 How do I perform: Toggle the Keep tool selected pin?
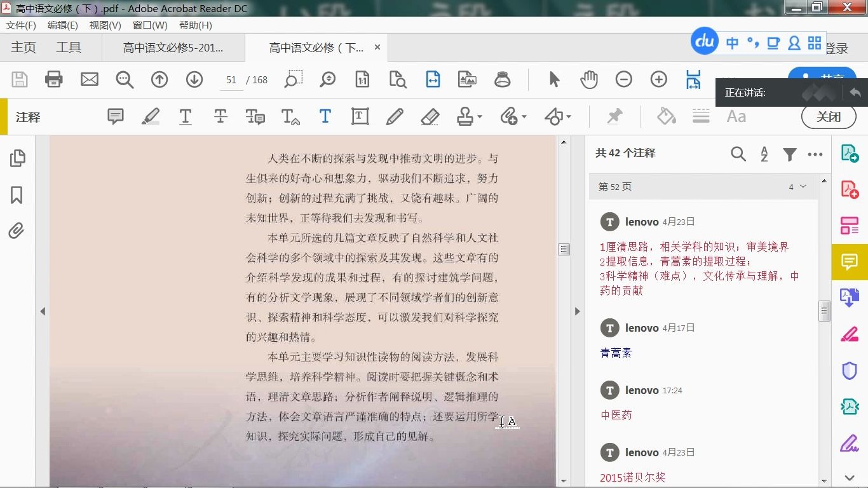(x=614, y=116)
